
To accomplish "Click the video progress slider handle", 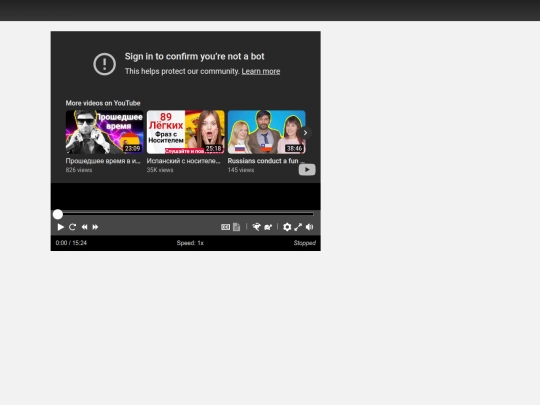I will pyautogui.click(x=58, y=214).
